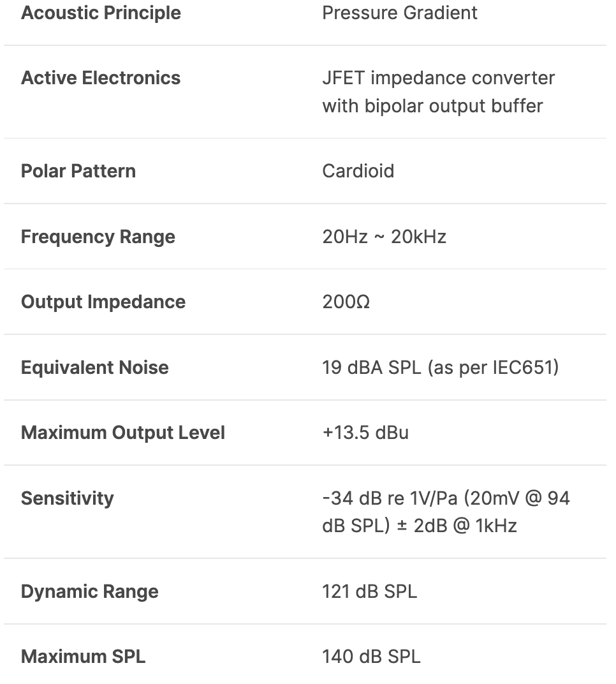Click the Sensitivity label
The width and height of the screenshot is (616, 684).
tap(68, 498)
